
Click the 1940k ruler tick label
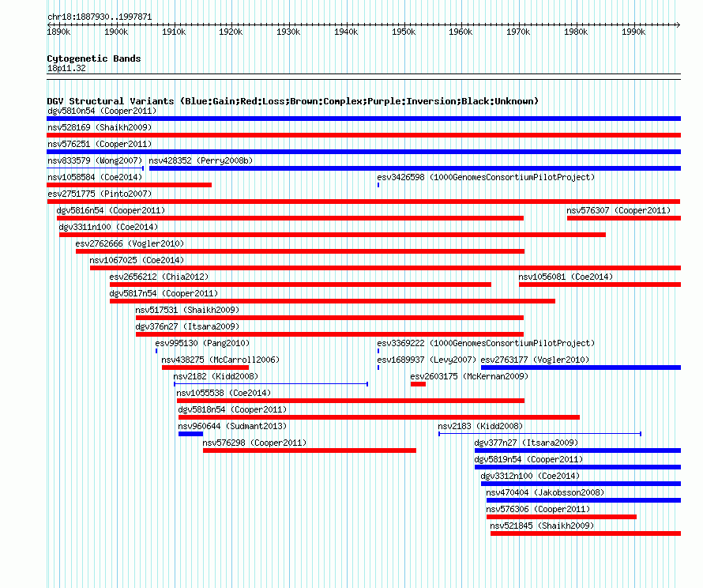[346, 32]
